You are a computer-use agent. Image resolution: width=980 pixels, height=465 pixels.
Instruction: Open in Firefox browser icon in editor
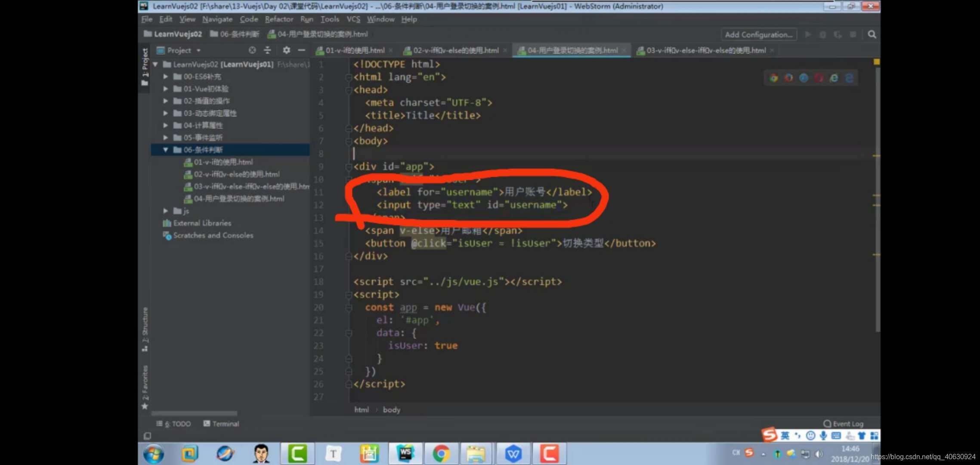[789, 78]
